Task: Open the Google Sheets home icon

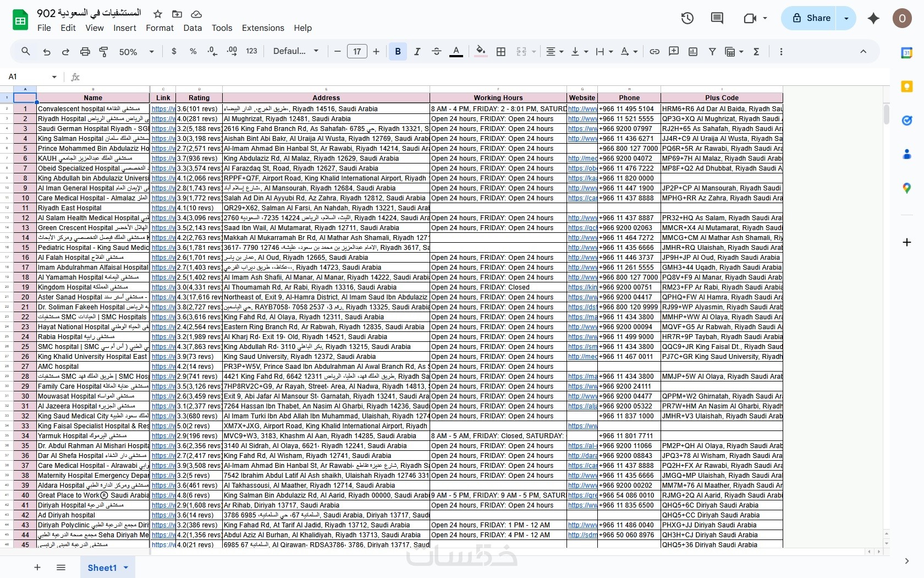Action: (x=20, y=20)
